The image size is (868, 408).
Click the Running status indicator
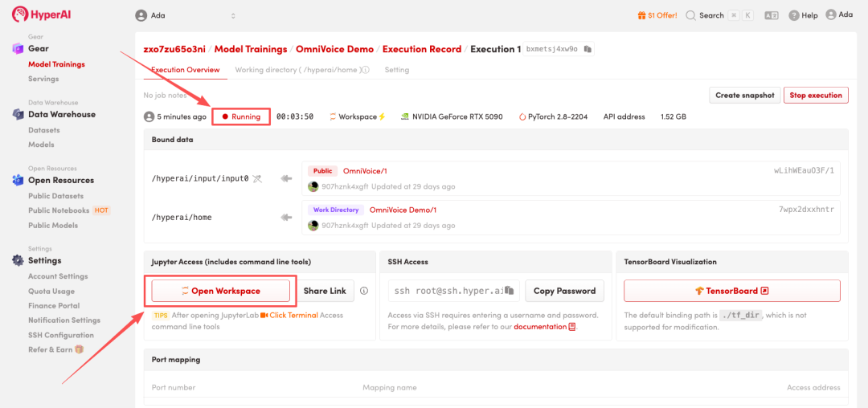241,116
